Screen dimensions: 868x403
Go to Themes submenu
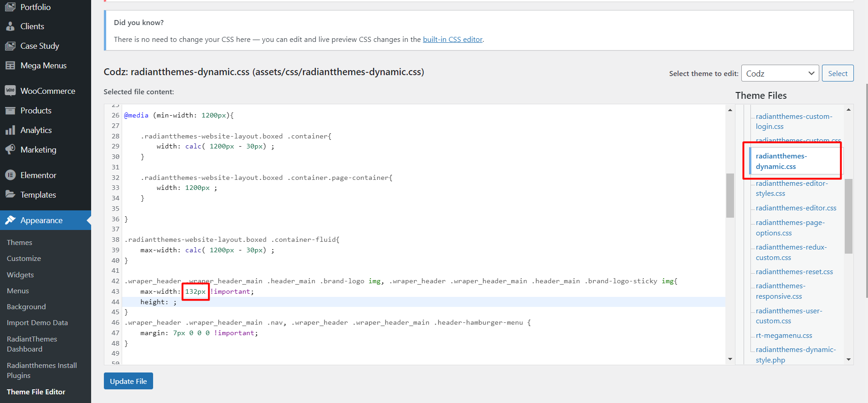click(x=20, y=242)
